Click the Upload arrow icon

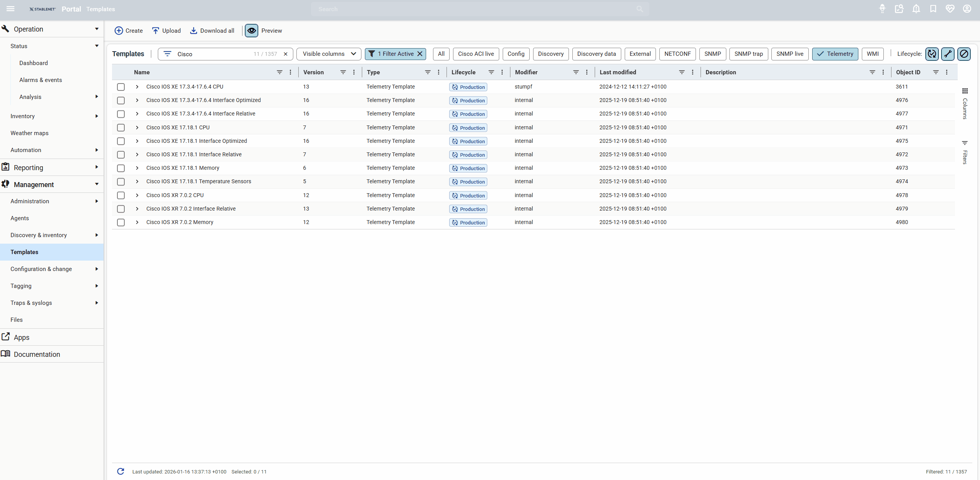coord(156,30)
